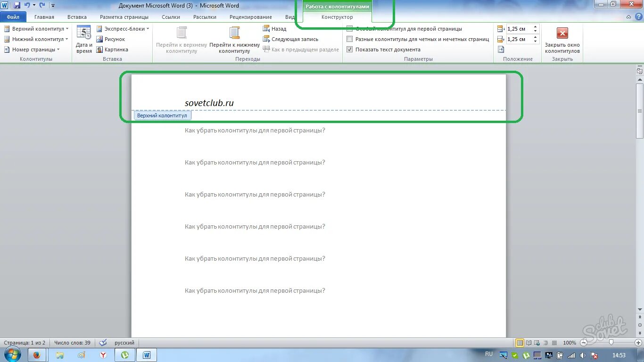Switch to the Рецензирование tab
Viewport: 644px width, 362px height.
[251, 17]
